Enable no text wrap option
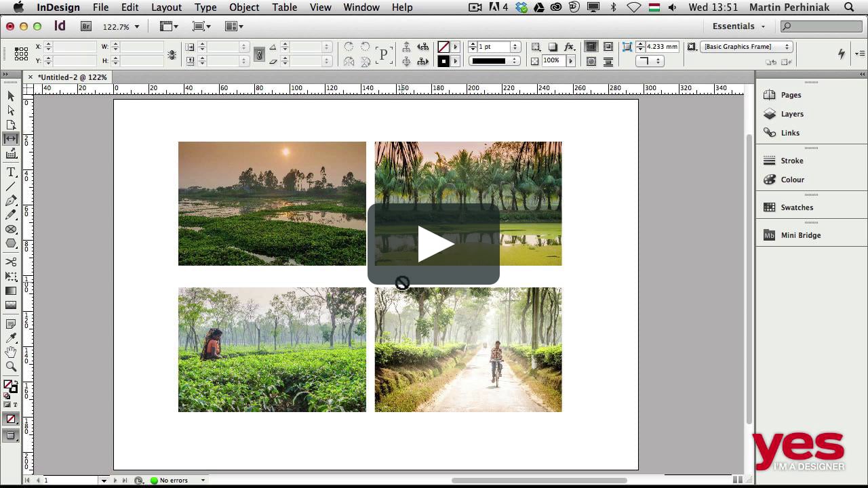 click(591, 47)
